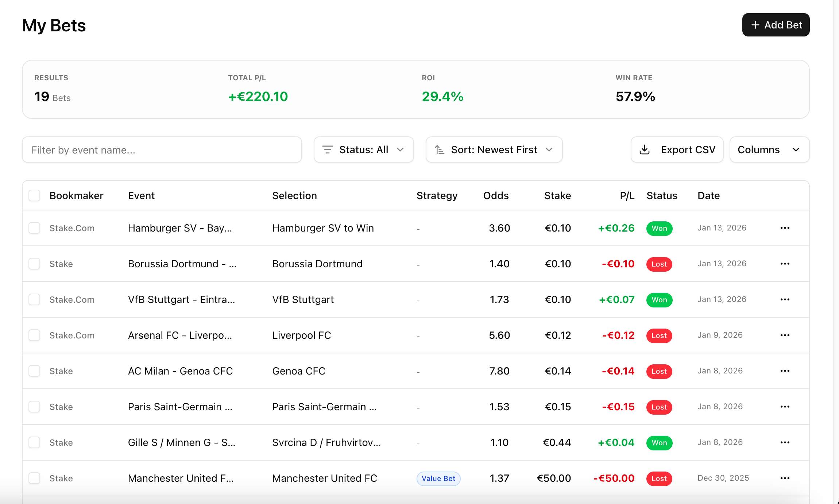The image size is (839, 504).
Task: Click the sort arrow icon in the Sort control
Action: pyautogui.click(x=440, y=150)
